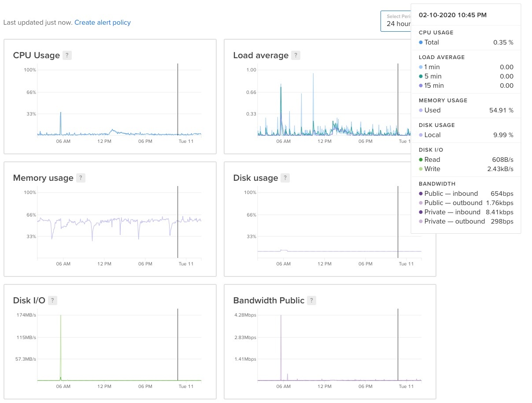The width and height of the screenshot is (532, 403).
Task: Click the vertical time marker in Disk I/O chart
Action: [177, 344]
